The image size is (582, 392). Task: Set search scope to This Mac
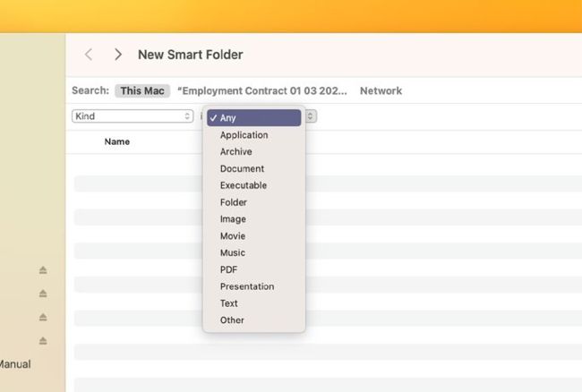(142, 90)
